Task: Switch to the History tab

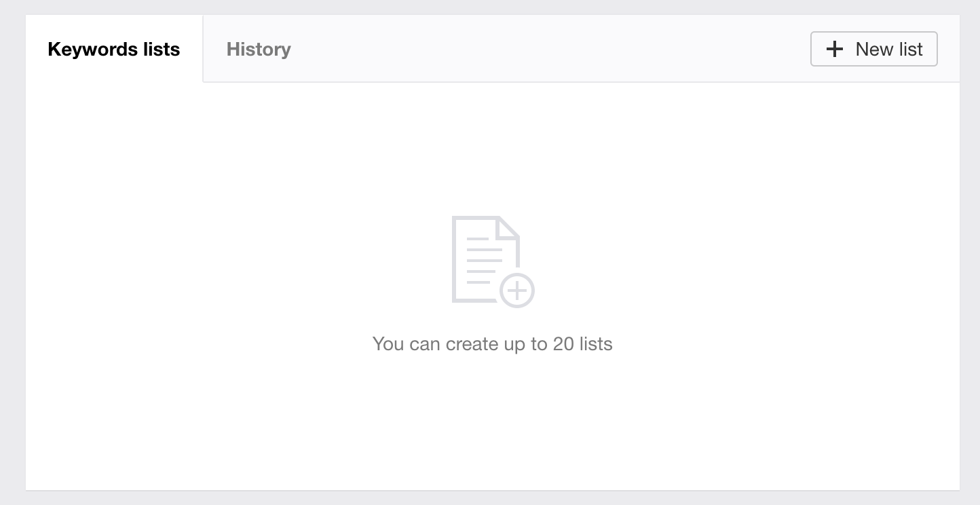Action: (259, 50)
